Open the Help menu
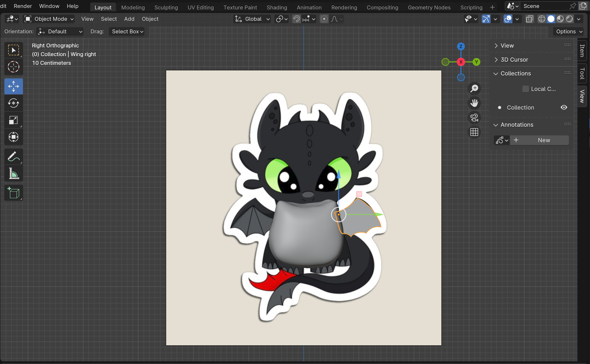This screenshot has width=590, height=364. [73, 6]
